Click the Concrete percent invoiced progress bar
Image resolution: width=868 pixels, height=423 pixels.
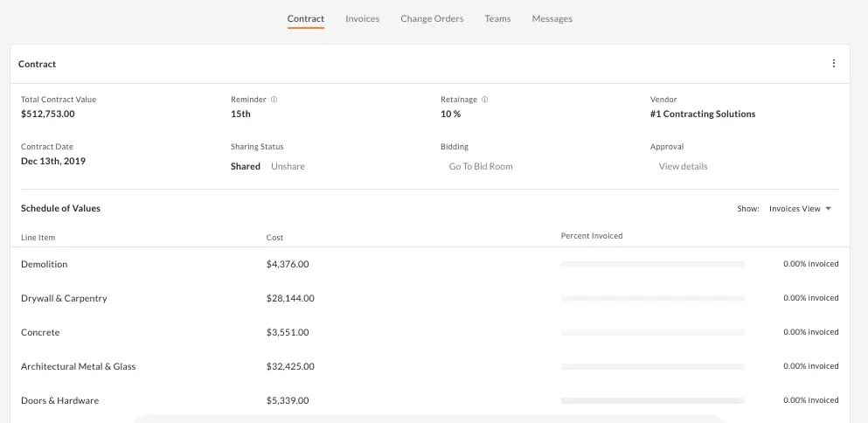click(x=653, y=332)
